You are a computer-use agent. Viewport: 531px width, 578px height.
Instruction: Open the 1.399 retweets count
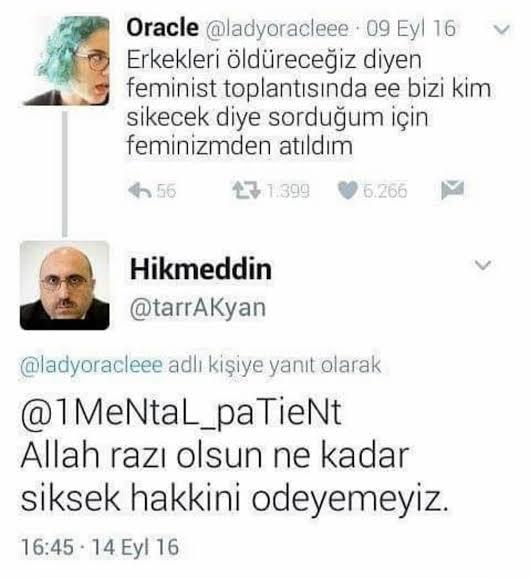point(288,191)
